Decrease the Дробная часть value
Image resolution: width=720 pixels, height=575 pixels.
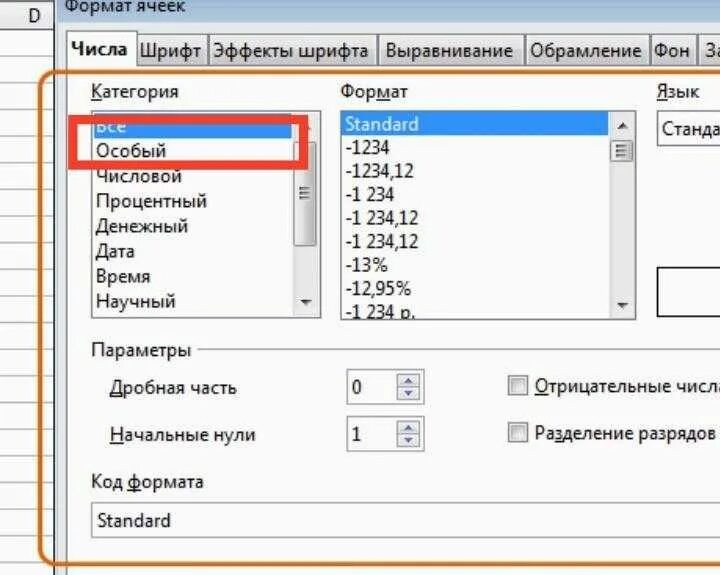click(x=409, y=394)
